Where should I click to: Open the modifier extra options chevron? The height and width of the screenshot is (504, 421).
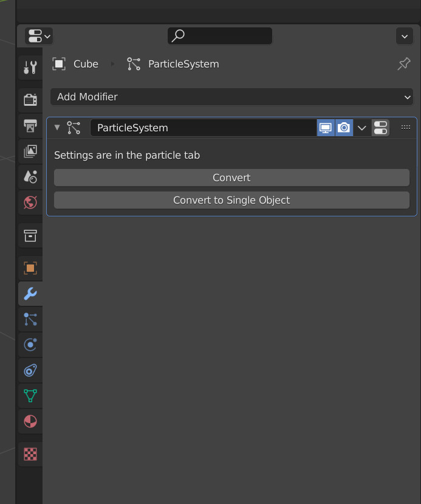(362, 128)
